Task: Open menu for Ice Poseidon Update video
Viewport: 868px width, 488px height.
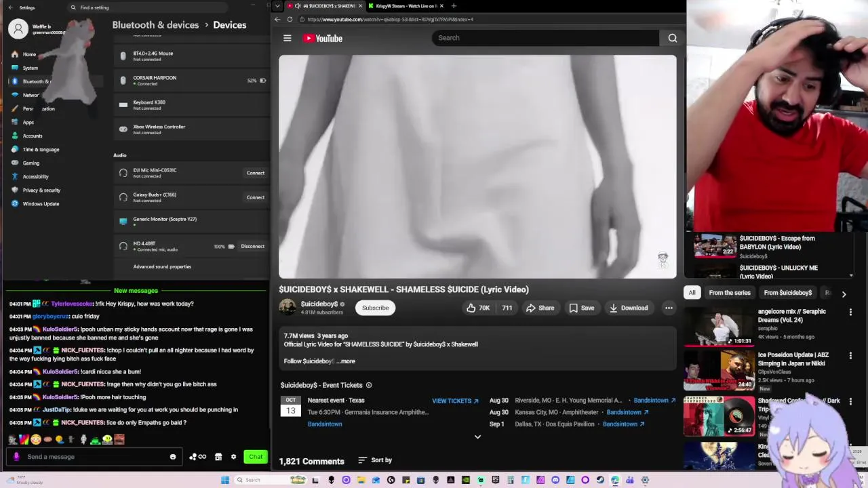Action: pyautogui.click(x=850, y=356)
